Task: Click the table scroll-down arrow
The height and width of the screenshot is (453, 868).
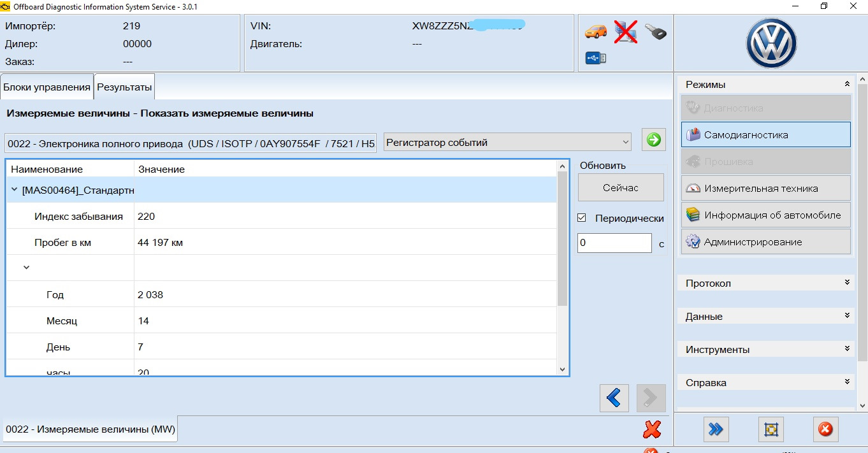Action: (562, 369)
